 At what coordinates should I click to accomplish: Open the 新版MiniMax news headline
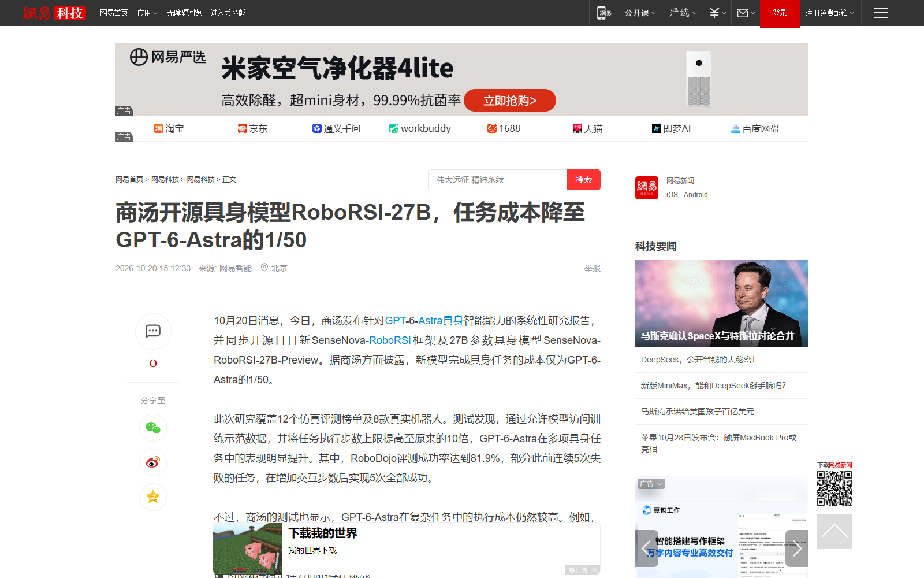(x=713, y=386)
